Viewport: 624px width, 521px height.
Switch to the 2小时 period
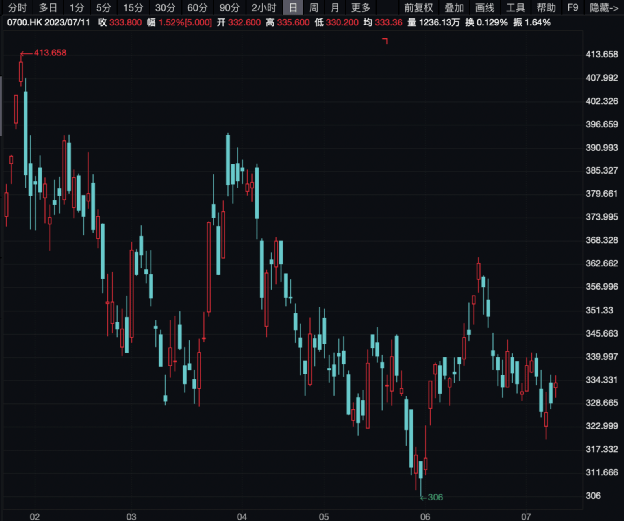coord(264,7)
